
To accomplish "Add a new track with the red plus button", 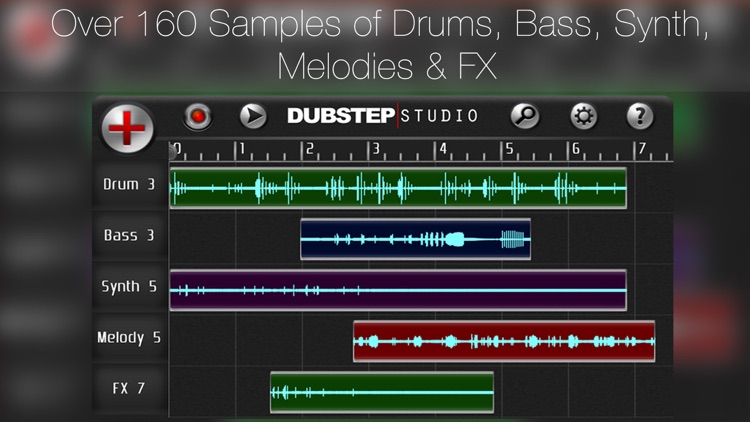I will [127, 128].
